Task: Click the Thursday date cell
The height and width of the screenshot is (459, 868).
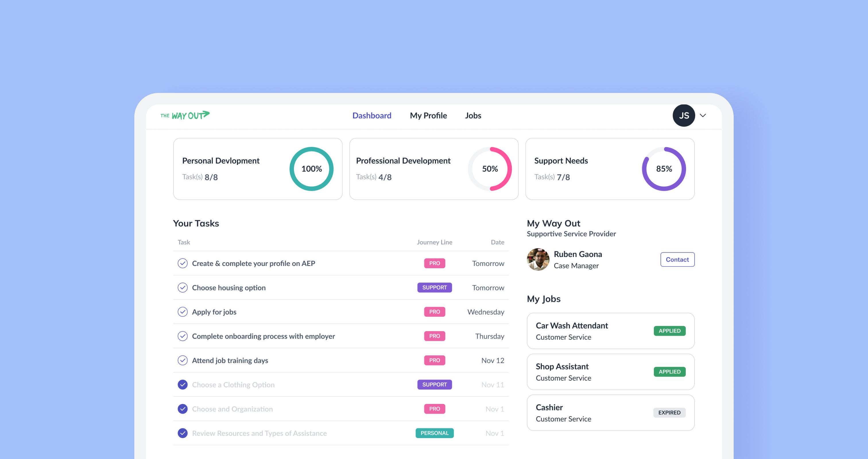Action: (490, 336)
